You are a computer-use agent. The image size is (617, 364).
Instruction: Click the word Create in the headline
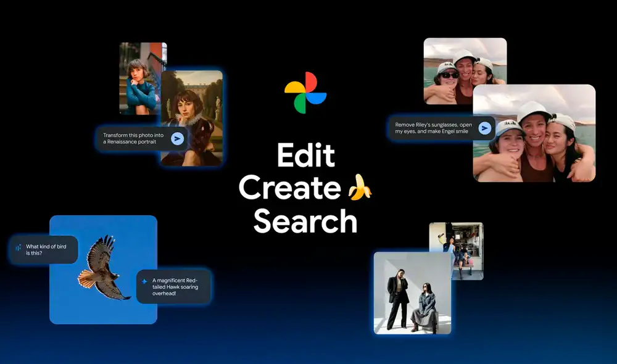289,188
